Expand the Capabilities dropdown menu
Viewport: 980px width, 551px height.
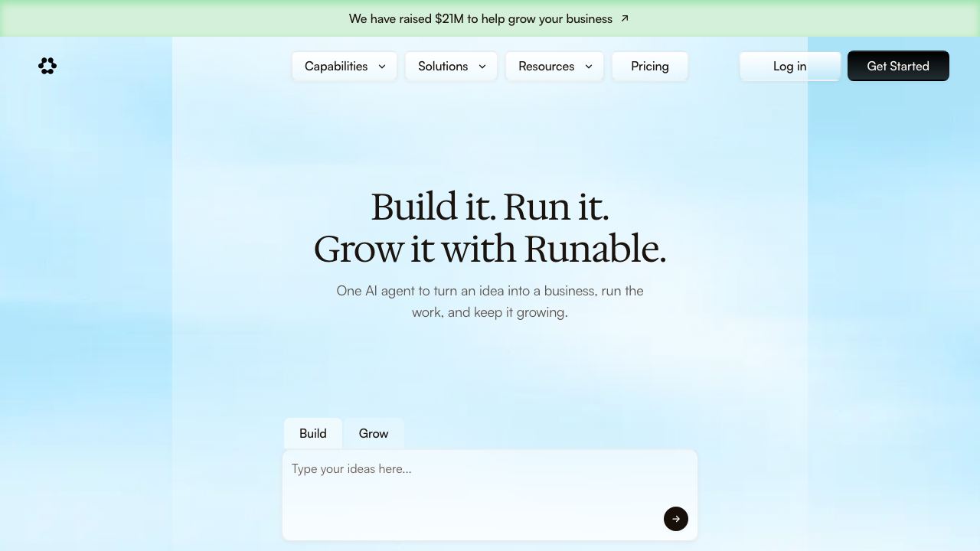(345, 66)
